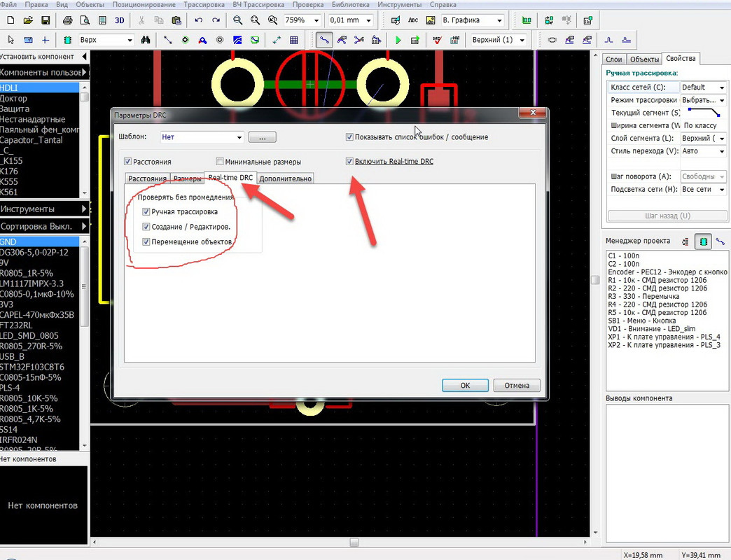Image resolution: width=731 pixels, height=560 pixels.
Task: Click the Print icon
Action: pyautogui.click(x=68, y=20)
